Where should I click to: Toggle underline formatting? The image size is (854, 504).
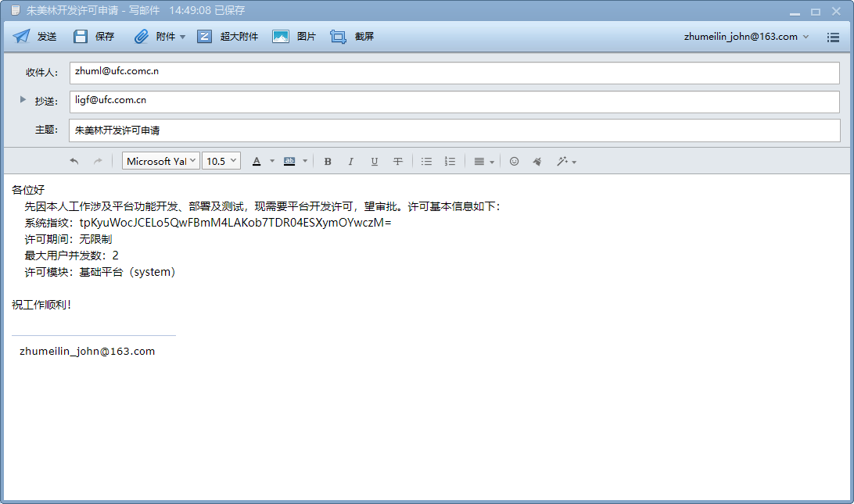pyautogui.click(x=375, y=161)
